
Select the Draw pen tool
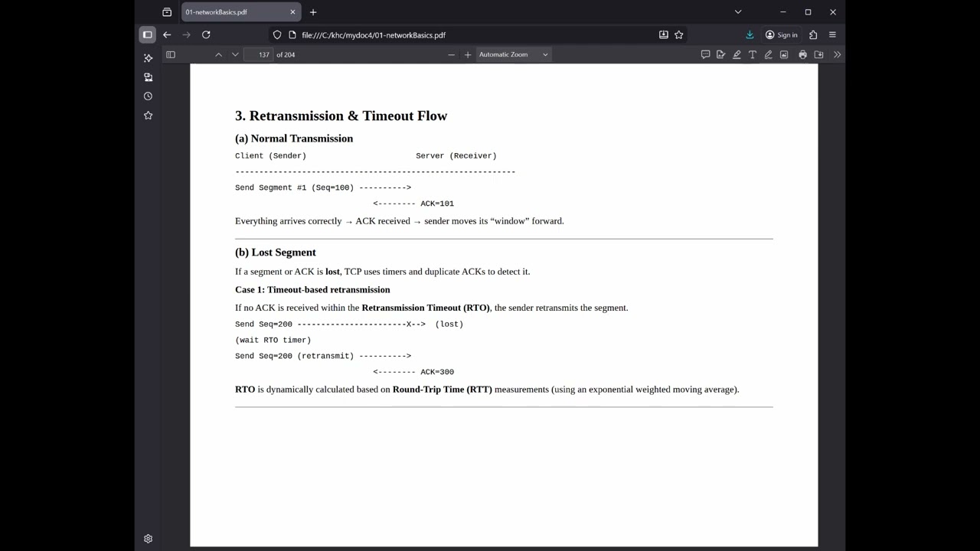coord(768,54)
